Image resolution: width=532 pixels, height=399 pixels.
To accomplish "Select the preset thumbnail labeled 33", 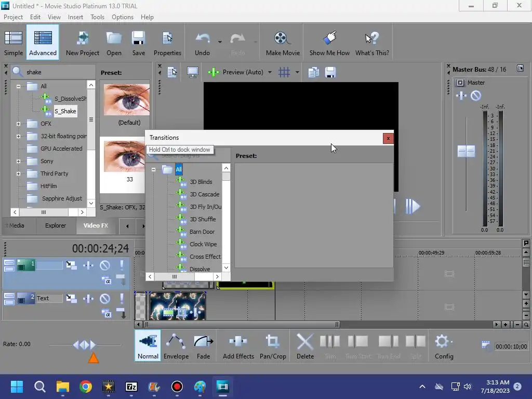I will pos(124,156).
